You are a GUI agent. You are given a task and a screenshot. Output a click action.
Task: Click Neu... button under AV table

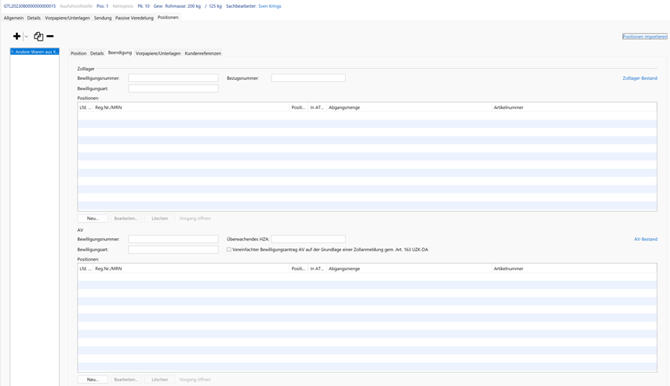(x=93, y=380)
